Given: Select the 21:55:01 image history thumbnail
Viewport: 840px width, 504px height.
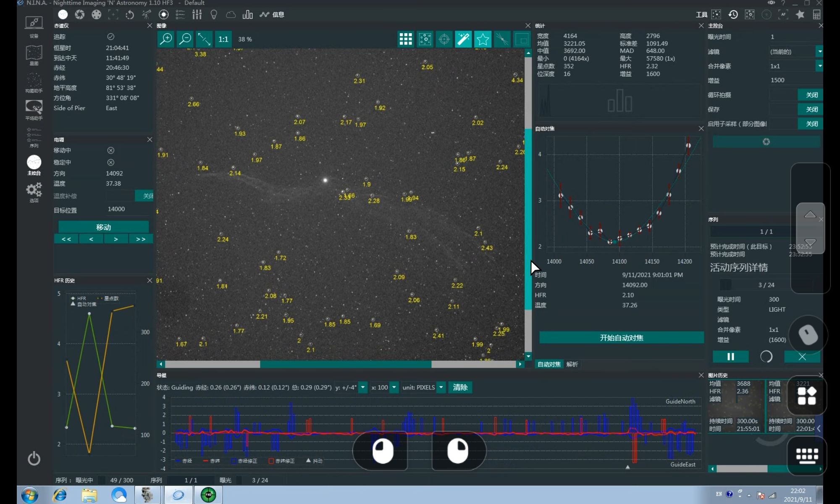Looking at the screenshot, I should 736,406.
